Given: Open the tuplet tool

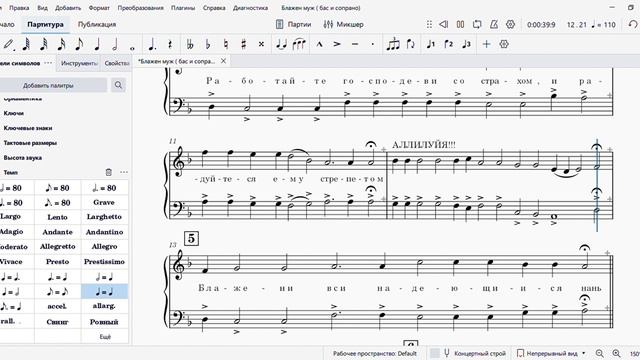Looking at the screenshot, I should 393,44.
